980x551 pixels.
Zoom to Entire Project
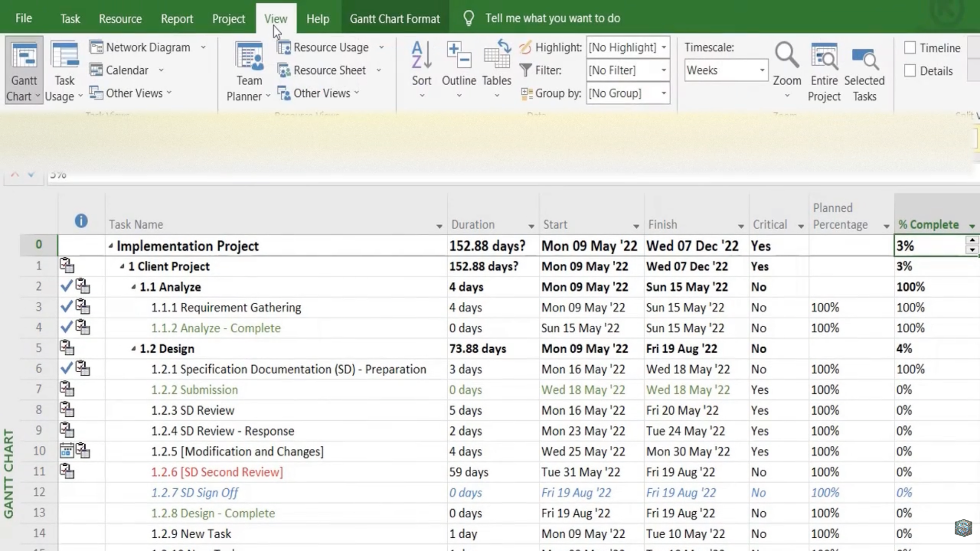(x=824, y=57)
